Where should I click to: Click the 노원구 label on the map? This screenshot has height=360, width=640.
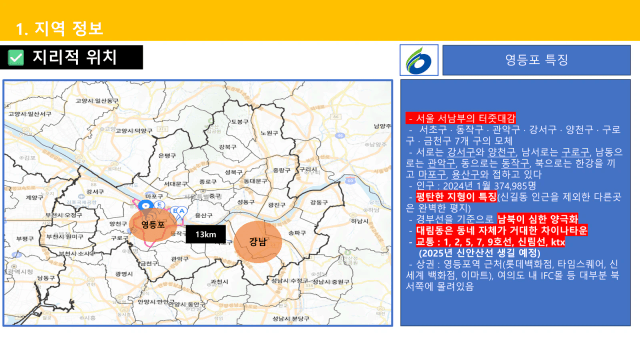pyautogui.click(x=270, y=133)
